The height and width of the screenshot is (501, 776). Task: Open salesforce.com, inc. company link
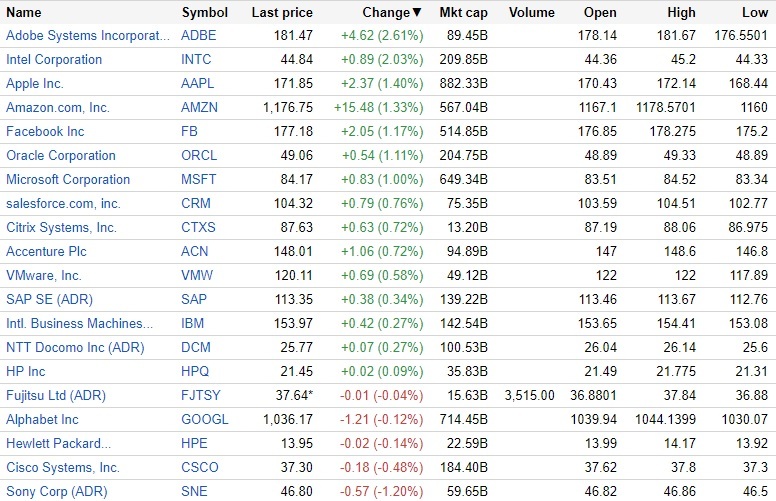click(63, 203)
